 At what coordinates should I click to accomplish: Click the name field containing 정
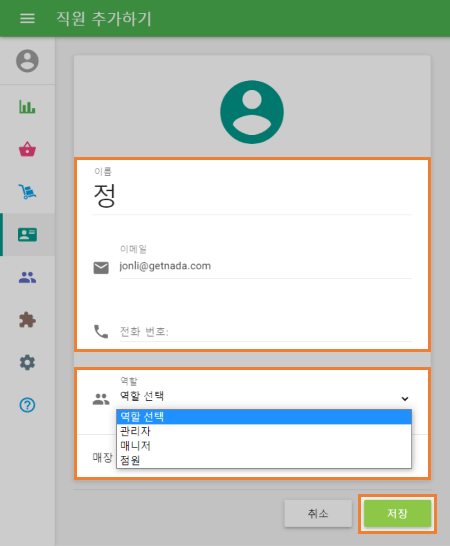[x=252, y=195]
